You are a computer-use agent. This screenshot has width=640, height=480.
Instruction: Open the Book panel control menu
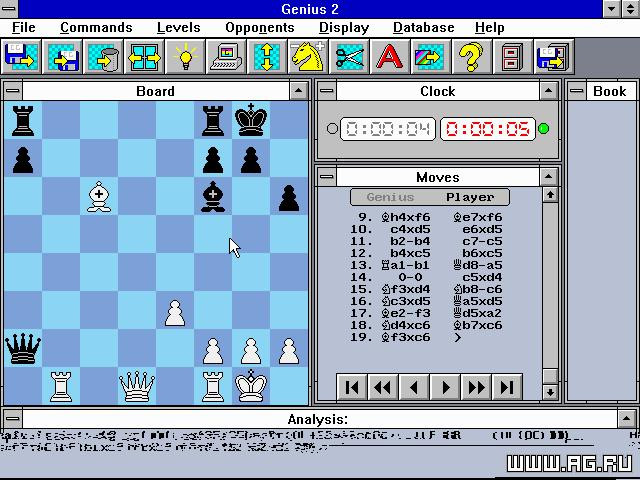tap(577, 91)
